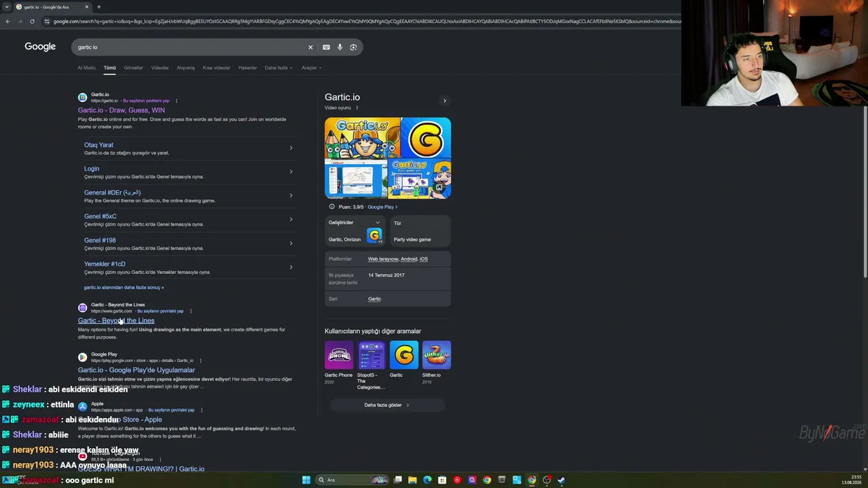
Task: Open the Araçlar tools dropdown
Action: click(x=311, y=68)
